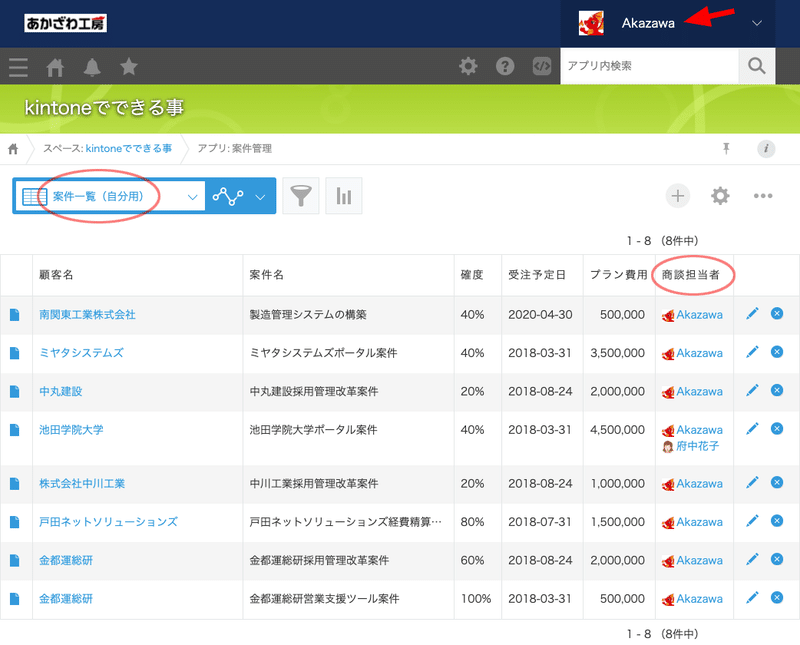Open the header settings gear
800x645 pixels.
(x=468, y=66)
